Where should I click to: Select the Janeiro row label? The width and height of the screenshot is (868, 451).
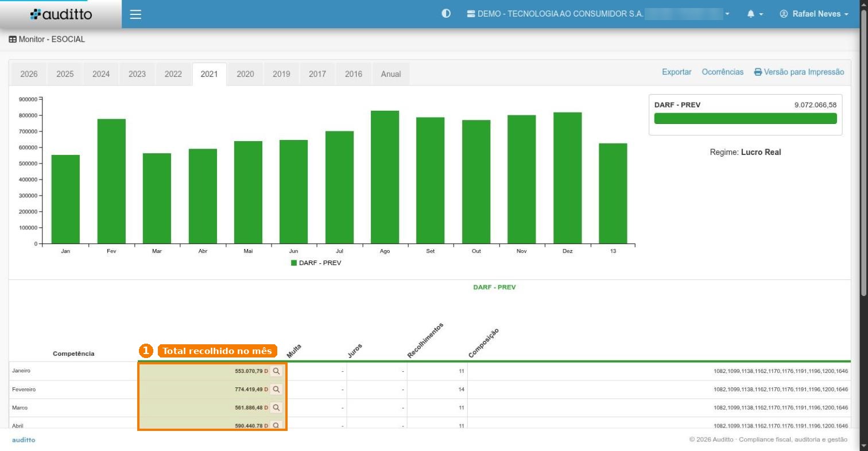pyautogui.click(x=21, y=371)
